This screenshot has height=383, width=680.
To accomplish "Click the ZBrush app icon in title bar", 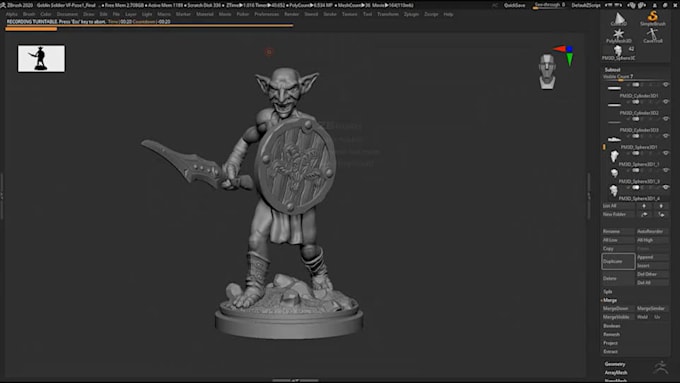I will pyautogui.click(x=3, y=5).
